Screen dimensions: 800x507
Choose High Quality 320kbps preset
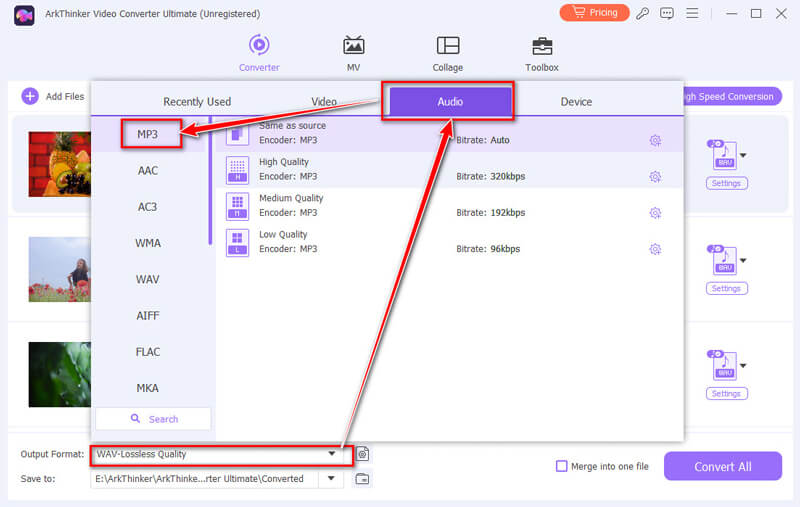(x=449, y=169)
